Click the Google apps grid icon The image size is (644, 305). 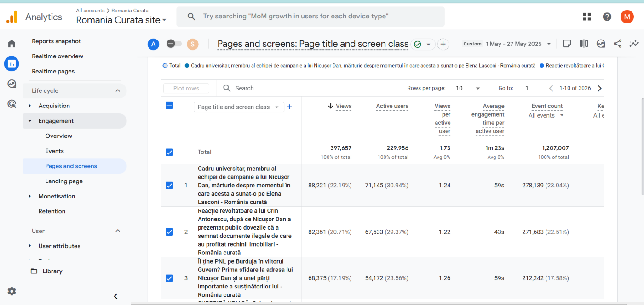point(587,17)
